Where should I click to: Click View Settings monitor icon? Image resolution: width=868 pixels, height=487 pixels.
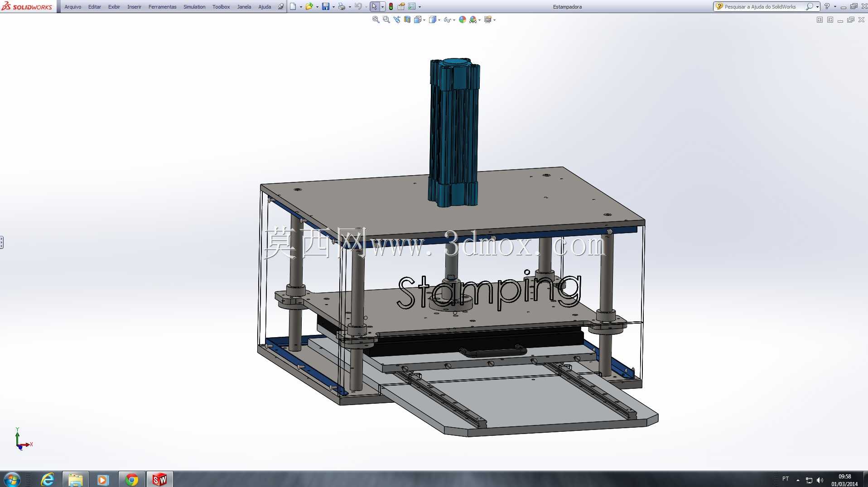click(x=488, y=19)
